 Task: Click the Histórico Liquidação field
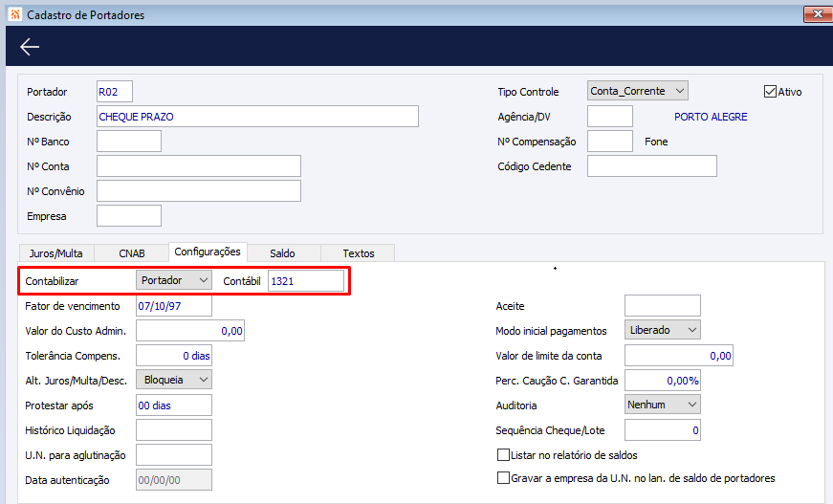click(174, 430)
